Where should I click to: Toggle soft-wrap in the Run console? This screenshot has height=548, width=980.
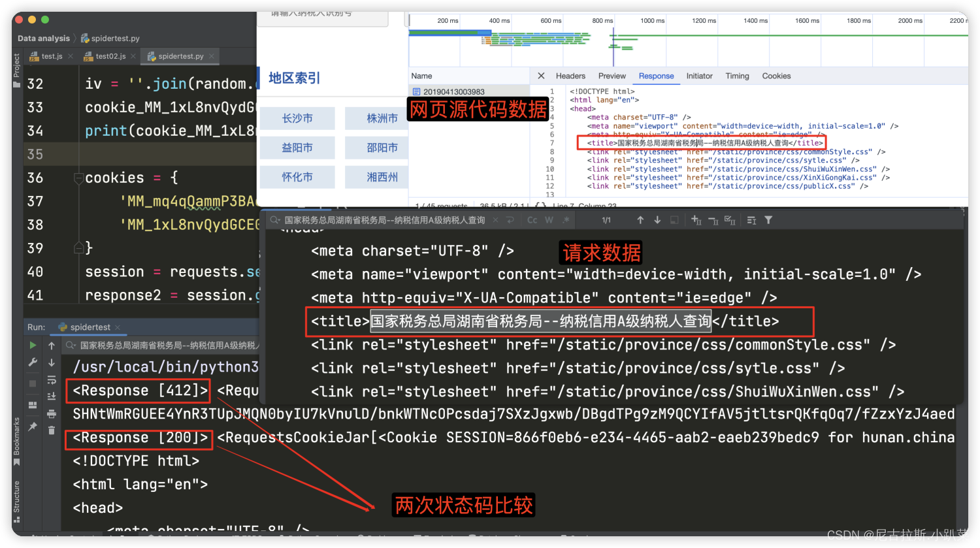click(52, 380)
